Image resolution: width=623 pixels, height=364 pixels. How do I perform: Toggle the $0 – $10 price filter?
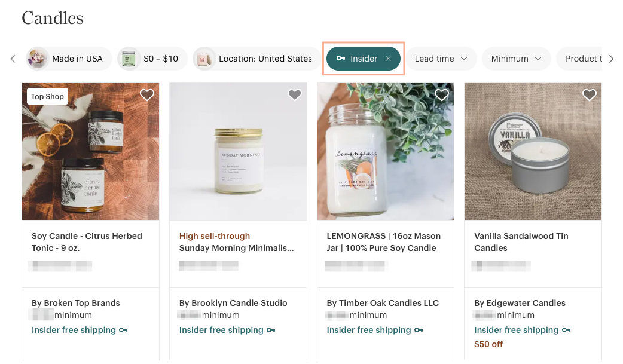152,59
